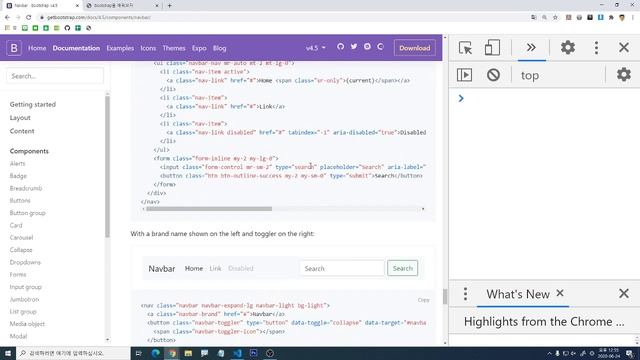Open Carousel docs page
Screen dimensions: 640x360
[21, 238]
